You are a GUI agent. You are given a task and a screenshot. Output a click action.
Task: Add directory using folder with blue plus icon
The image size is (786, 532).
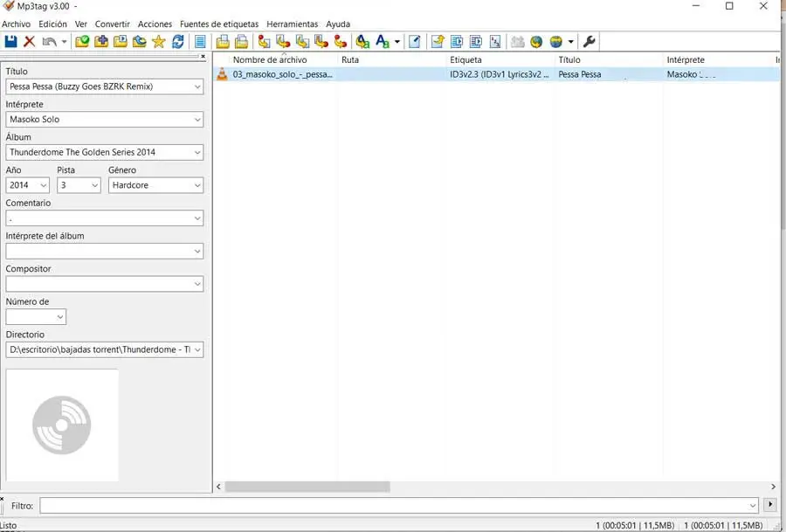pos(101,42)
